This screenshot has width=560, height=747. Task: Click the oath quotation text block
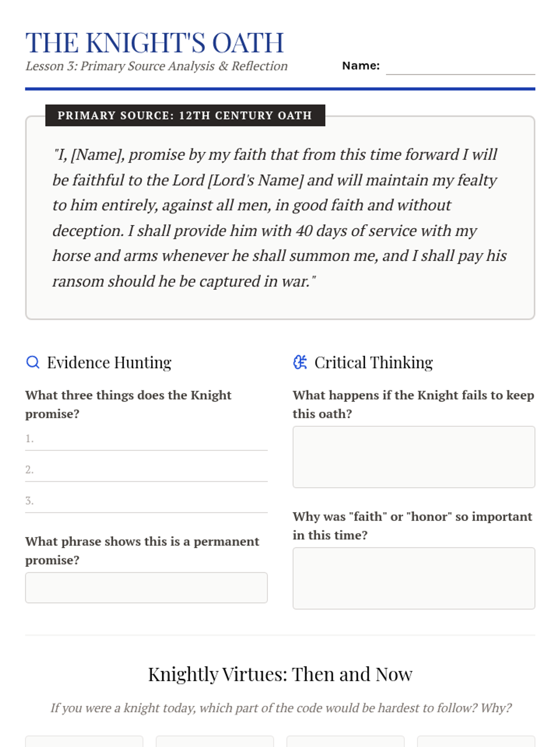[280, 218]
